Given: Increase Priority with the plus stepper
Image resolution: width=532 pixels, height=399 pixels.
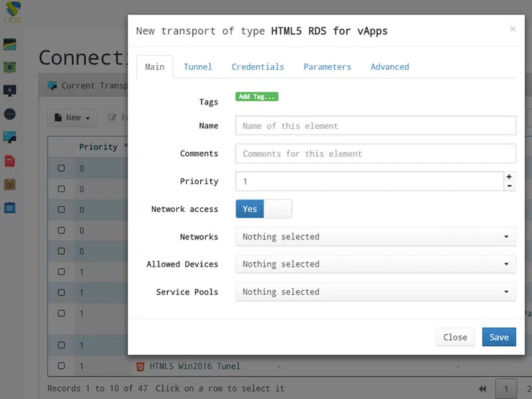Looking at the screenshot, I should 509,176.
